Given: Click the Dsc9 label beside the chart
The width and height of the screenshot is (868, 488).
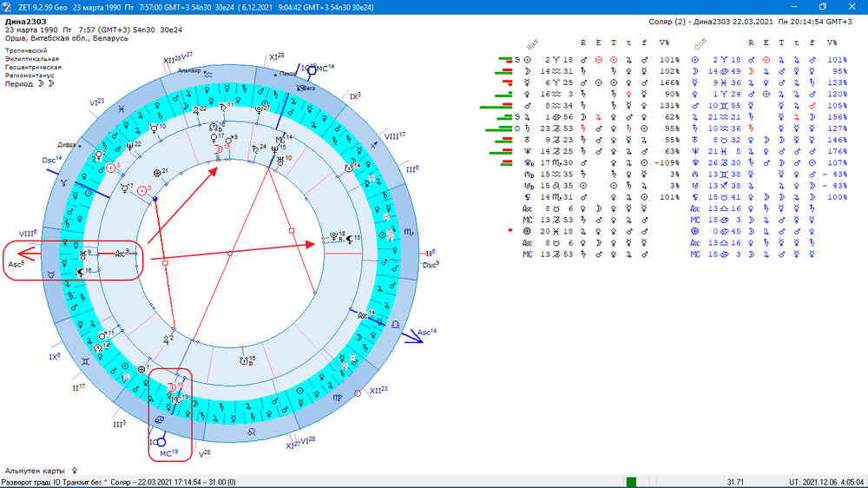Looking at the screenshot, I should click(x=431, y=264).
